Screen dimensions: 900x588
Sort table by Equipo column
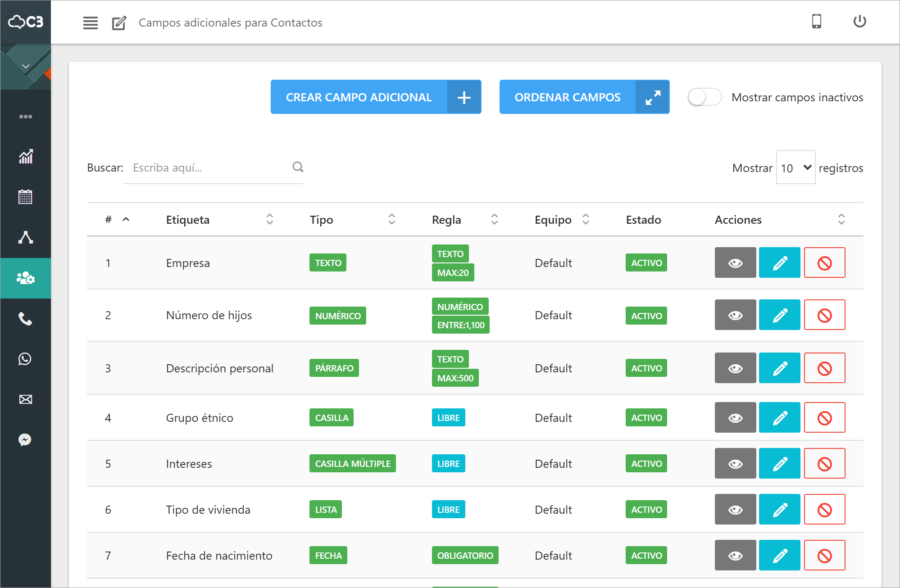click(x=586, y=220)
